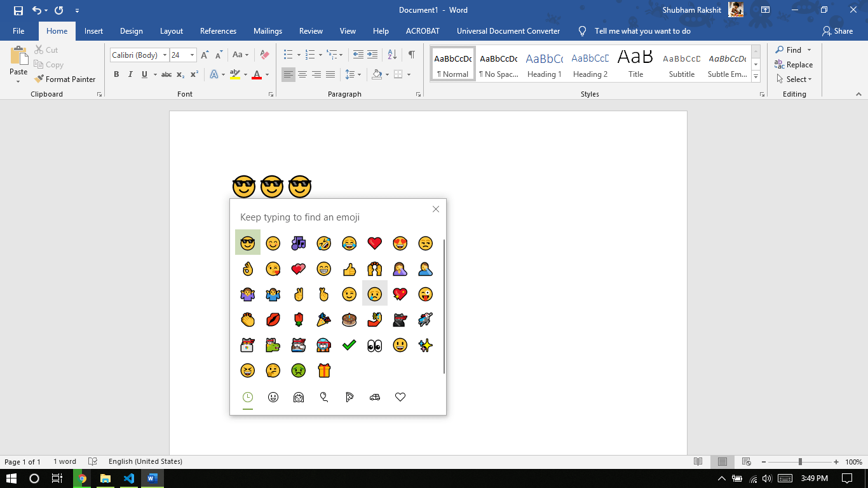
Task: Select the Format Painter tool
Action: pos(65,79)
